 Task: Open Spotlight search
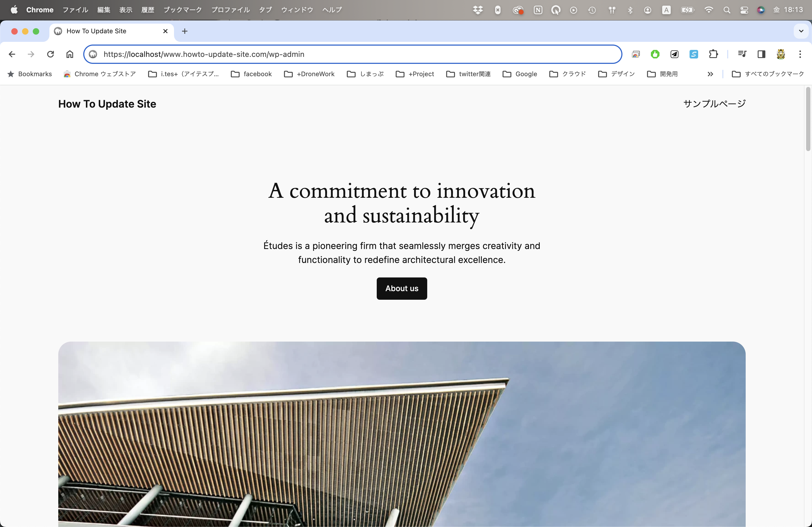[727, 10]
